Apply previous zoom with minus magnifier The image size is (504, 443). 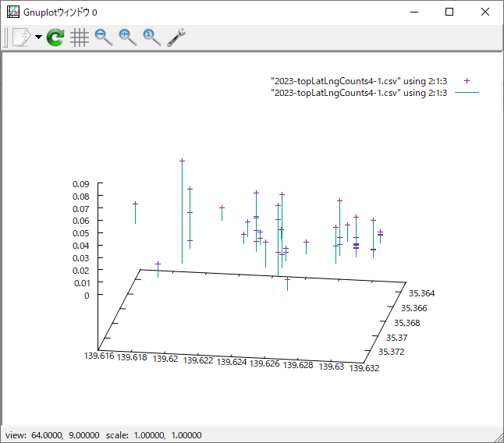pyautogui.click(x=103, y=37)
